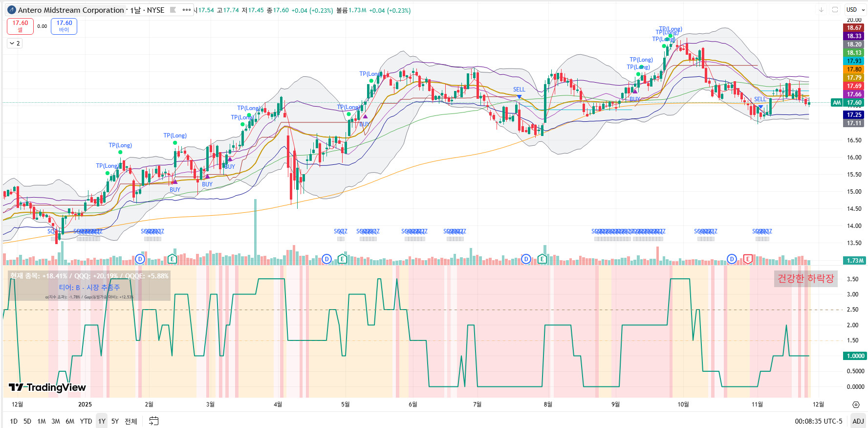Open the USD currency dropdown
The width and height of the screenshot is (868, 428).
(x=855, y=10)
